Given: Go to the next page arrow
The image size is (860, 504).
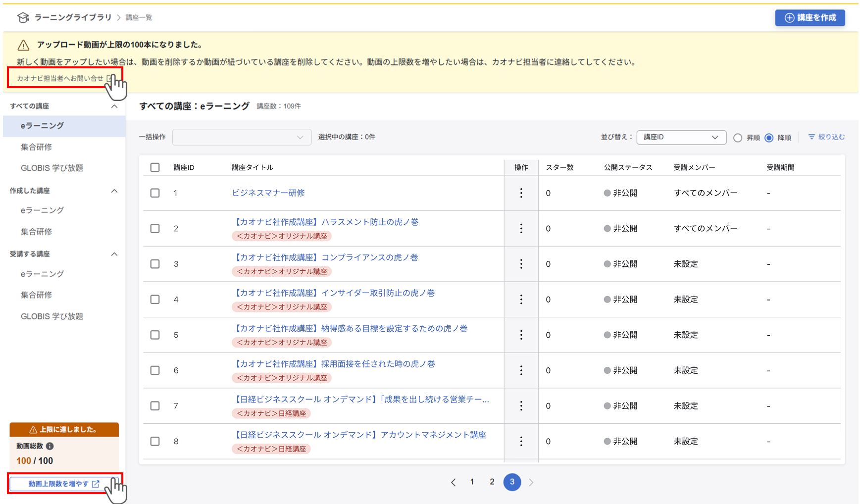Looking at the screenshot, I should coord(531,482).
